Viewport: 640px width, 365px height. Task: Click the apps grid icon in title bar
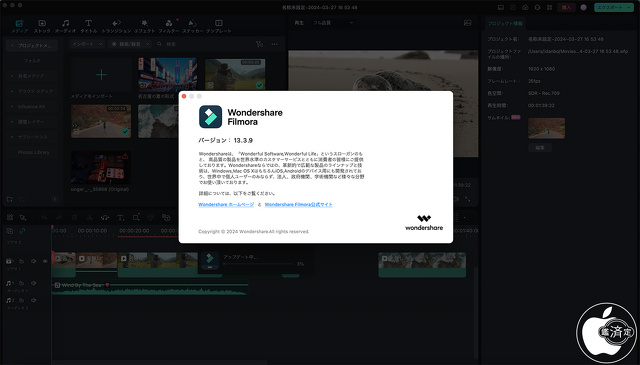click(550, 7)
